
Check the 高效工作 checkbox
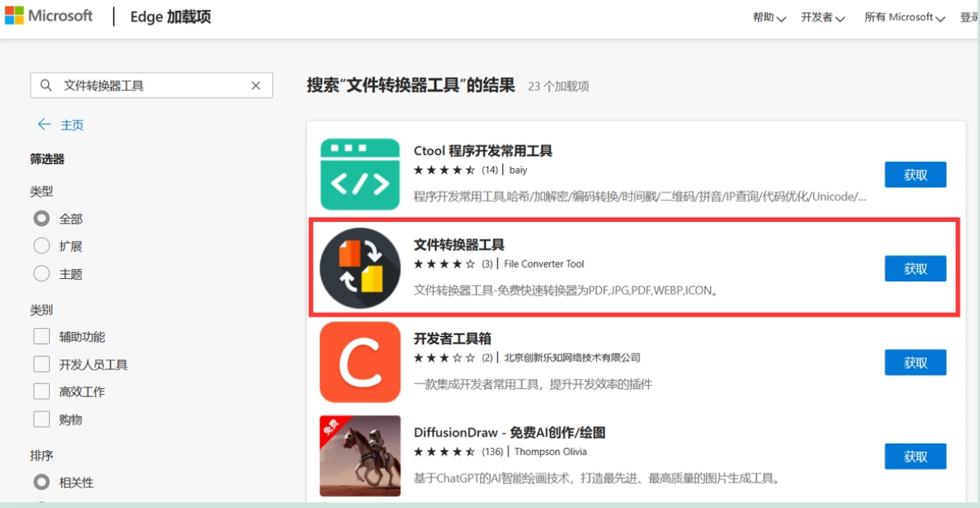point(42,391)
